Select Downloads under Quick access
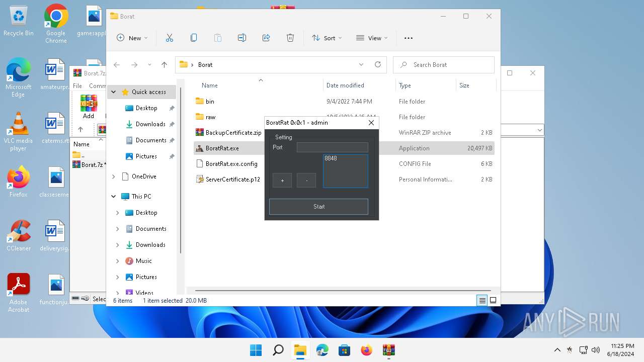The width and height of the screenshot is (644, 362). (x=150, y=124)
